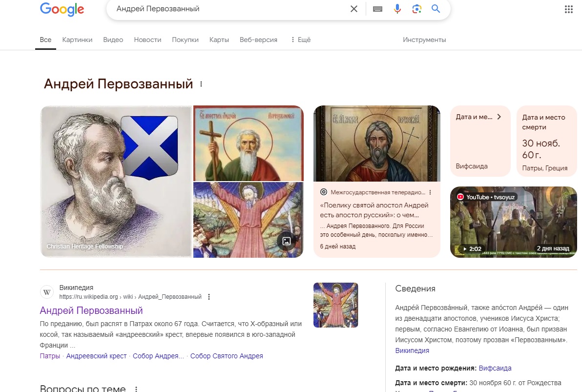582x392 pixels.
Task: Click the Вифсаида birthplace link
Action: 495,368
